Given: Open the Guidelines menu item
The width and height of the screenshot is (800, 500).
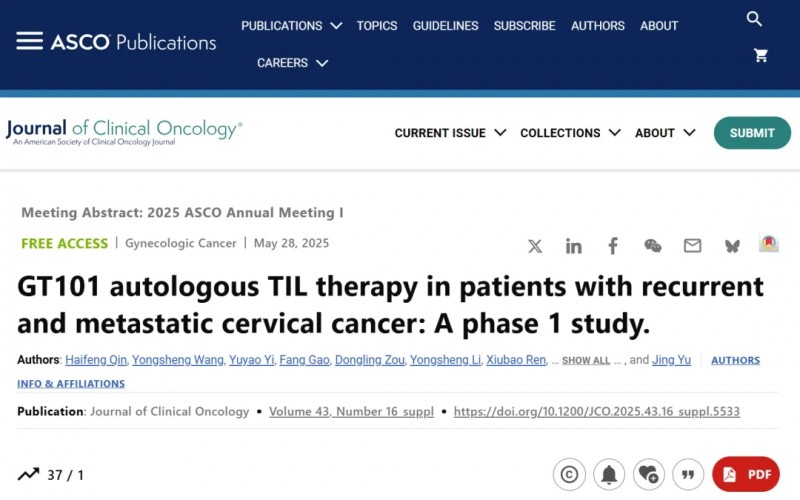Looking at the screenshot, I should pyautogui.click(x=445, y=26).
